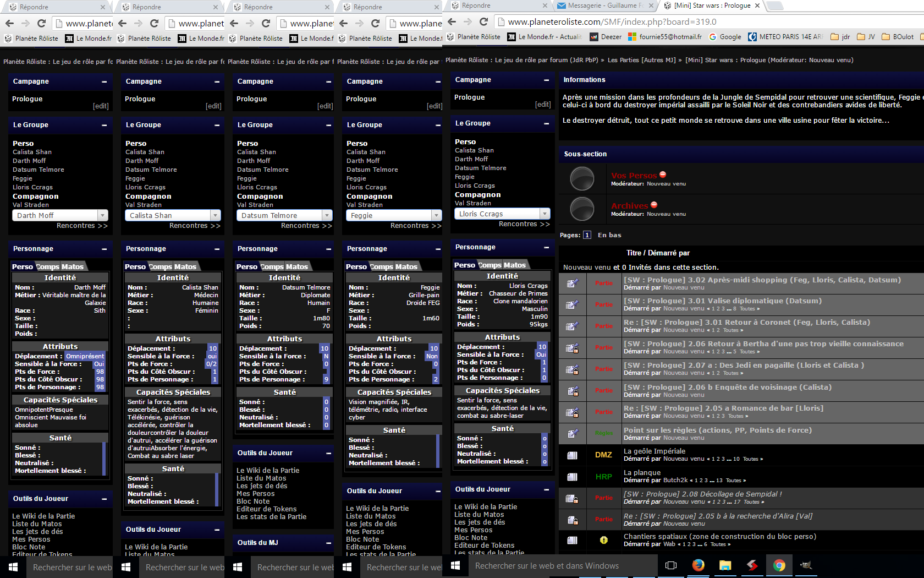
Task: Open File Explorer from the taskbar
Action: pyautogui.click(x=725, y=565)
